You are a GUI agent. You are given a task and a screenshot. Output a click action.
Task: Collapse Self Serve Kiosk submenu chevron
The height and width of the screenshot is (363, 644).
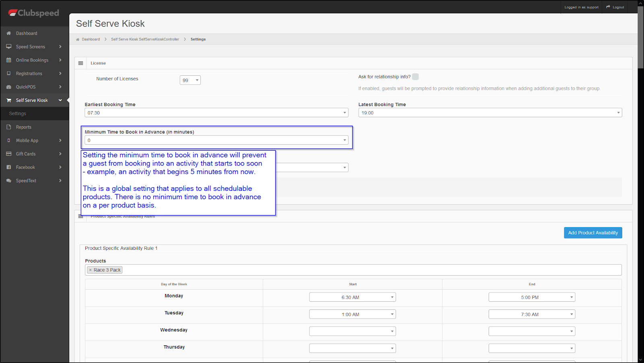pyautogui.click(x=60, y=100)
